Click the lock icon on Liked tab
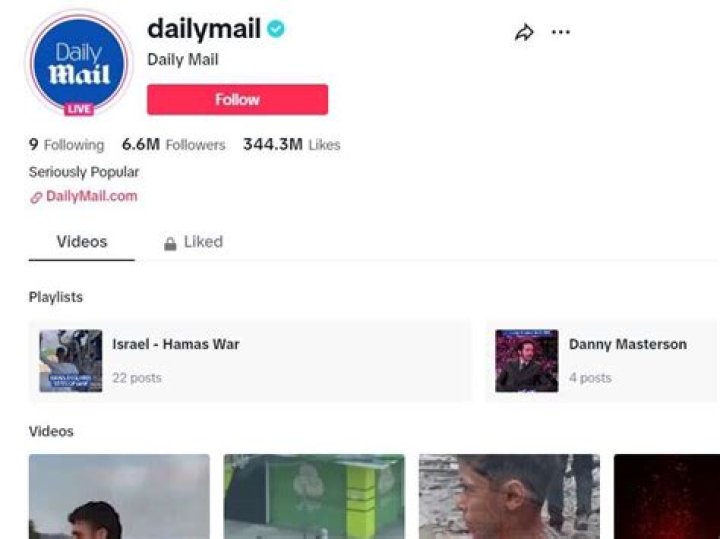Viewport: 720px width, 539px height. click(x=170, y=243)
